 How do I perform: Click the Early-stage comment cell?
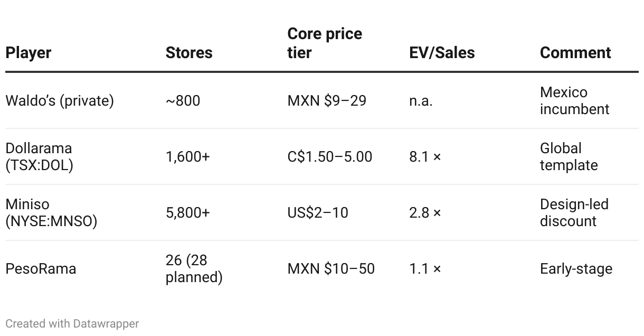[x=576, y=268]
